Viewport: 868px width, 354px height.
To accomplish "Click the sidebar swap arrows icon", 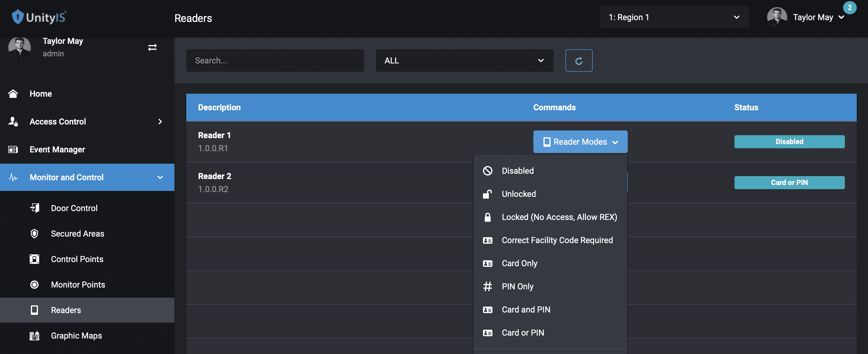I will pos(152,47).
